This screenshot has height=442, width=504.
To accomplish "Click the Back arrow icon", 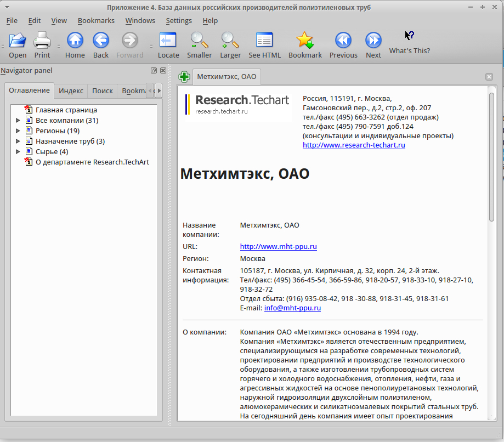I will click(x=101, y=40).
